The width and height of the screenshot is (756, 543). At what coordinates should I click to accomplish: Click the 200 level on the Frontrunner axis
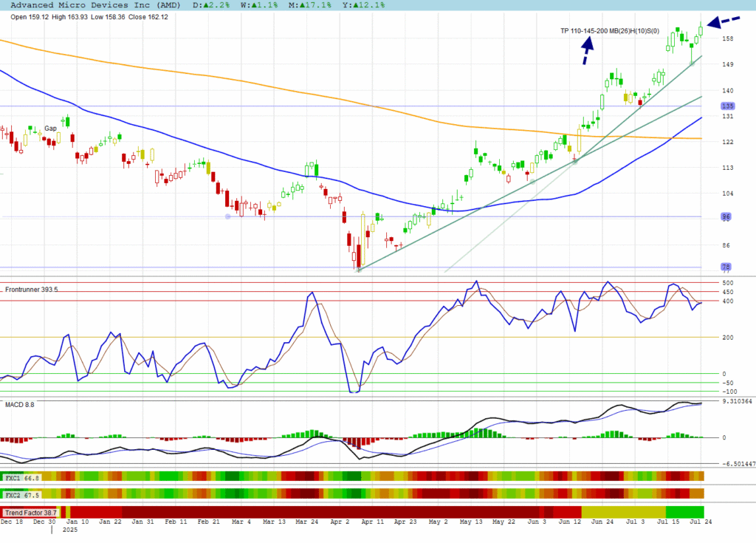[727, 338]
